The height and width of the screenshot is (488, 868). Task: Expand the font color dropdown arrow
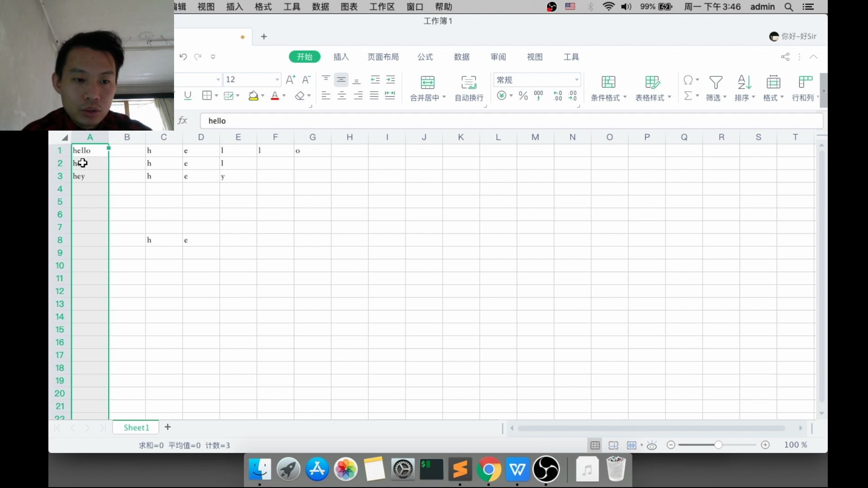pyautogui.click(x=284, y=96)
